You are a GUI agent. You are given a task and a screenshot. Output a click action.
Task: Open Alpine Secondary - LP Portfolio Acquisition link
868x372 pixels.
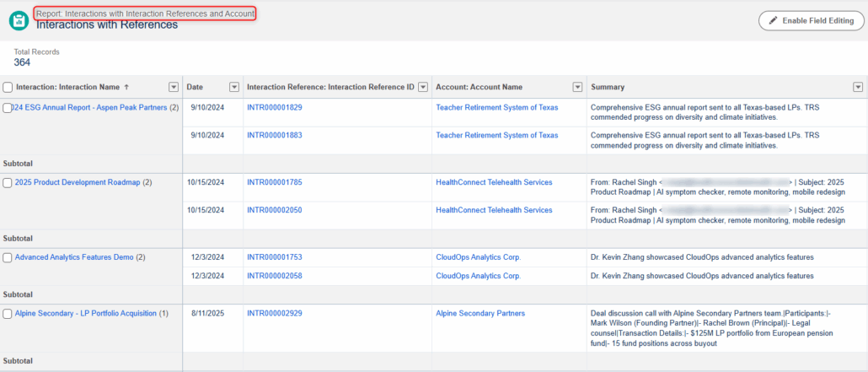[x=86, y=313]
